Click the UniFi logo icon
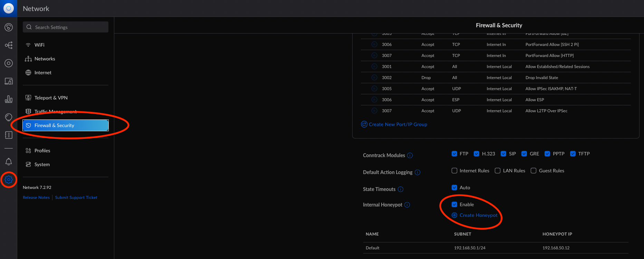This screenshot has width=644, height=259. point(9,8)
